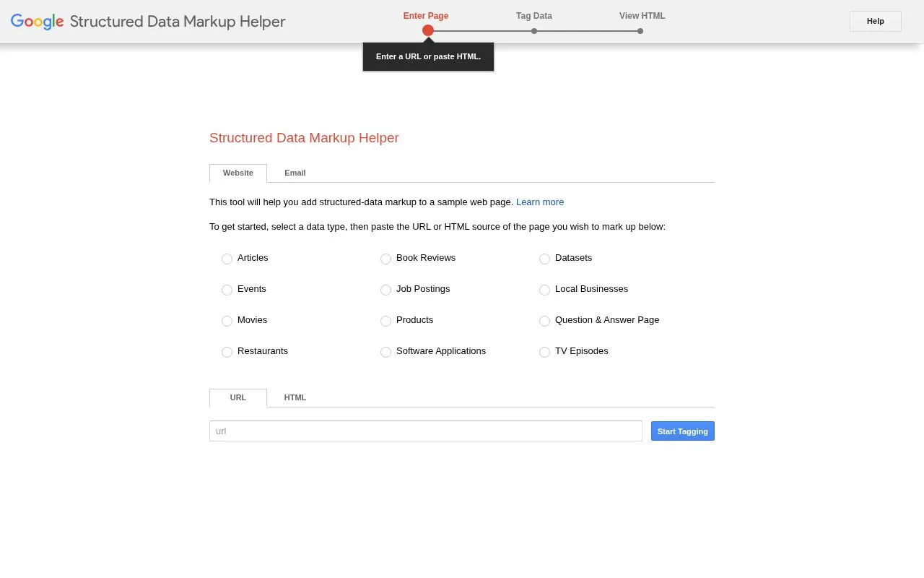Select Local Businesses data type
This screenshot has height=578, width=924.
544,290
